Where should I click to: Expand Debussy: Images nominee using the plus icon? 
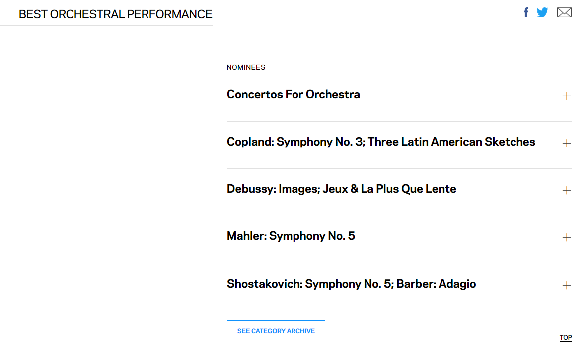point(566,190)
